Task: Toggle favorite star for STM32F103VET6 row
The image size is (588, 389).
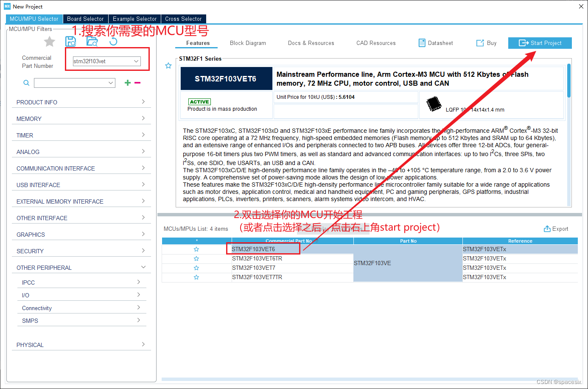Action: pos(196,249)
